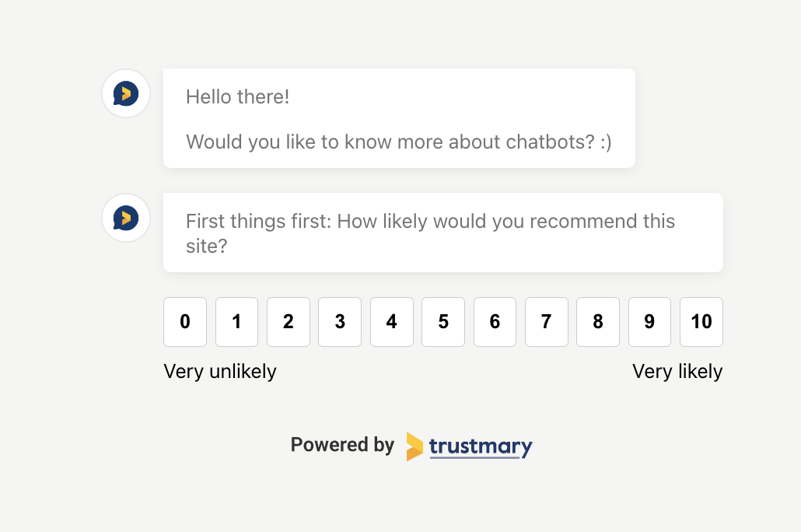Give the site a 9 rating
The width and height of the screenshot is (801, 532).
pos(650,322)
